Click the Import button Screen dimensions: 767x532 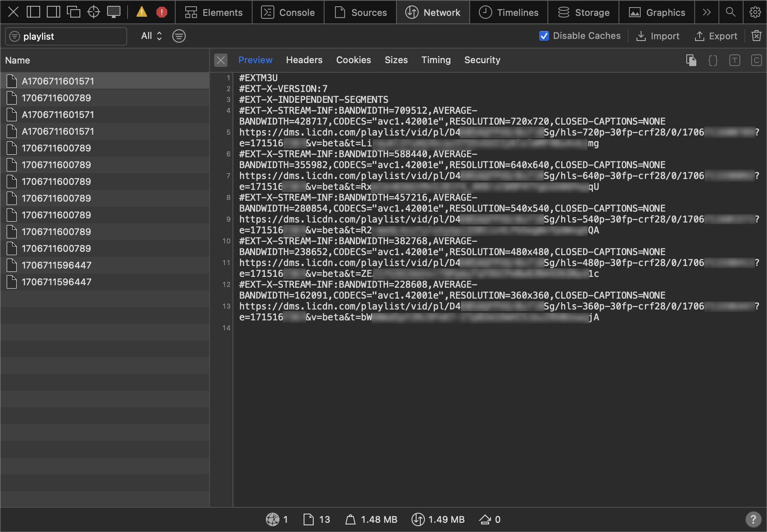pyautogui.click(x=658, y=36)
